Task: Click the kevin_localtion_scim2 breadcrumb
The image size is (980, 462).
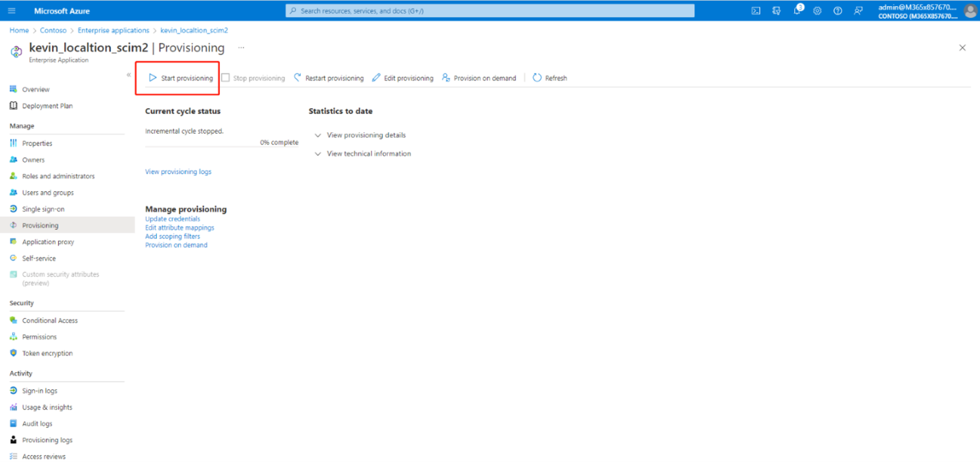Action: (x=194, y=30)
